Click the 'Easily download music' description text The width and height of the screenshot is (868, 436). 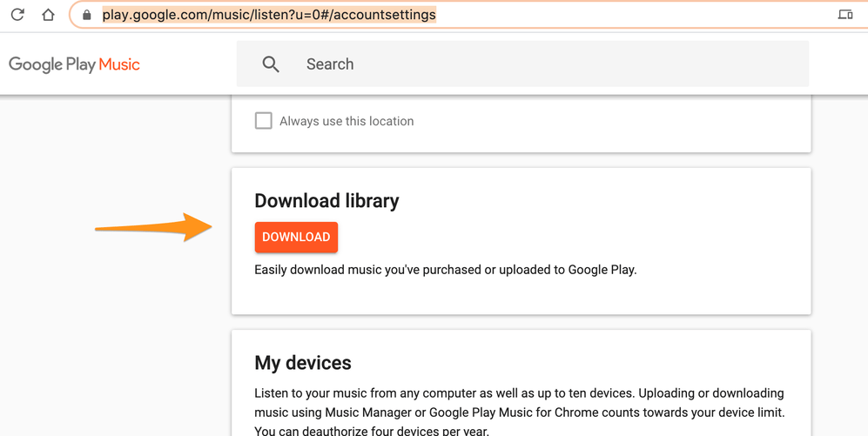pyautogui.click(x=445, y=270)
